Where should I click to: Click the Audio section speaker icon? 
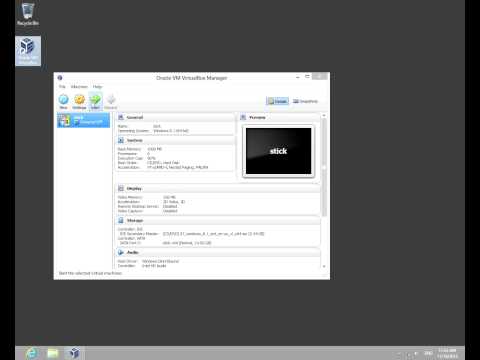click(121, 252)
